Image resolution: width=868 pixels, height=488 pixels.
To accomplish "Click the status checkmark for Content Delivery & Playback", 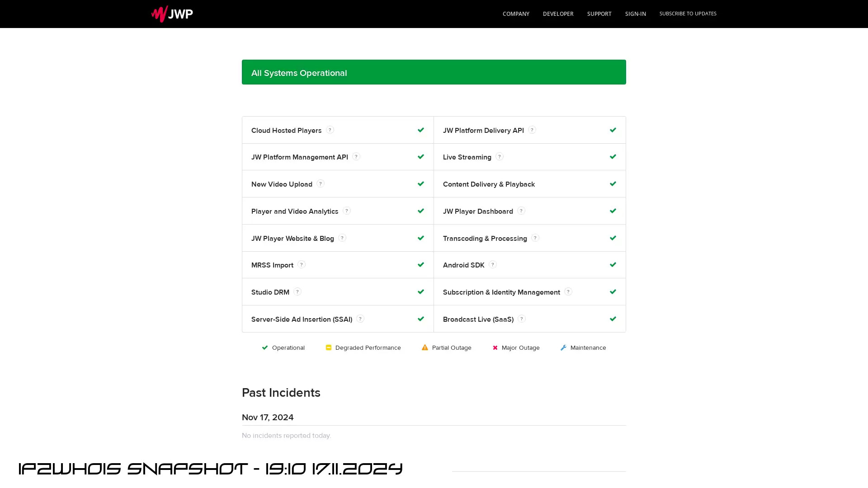I will click(613, 184).
